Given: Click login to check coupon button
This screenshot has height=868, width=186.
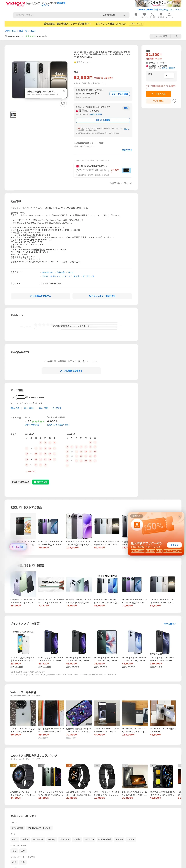Looking at the screenshot, I should (120, 94).
